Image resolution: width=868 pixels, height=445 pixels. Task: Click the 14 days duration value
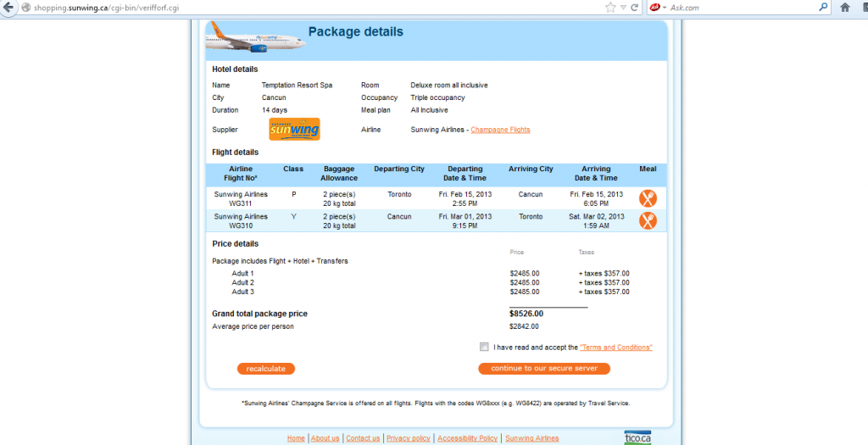pyautogui.click(x=275, y=110)
